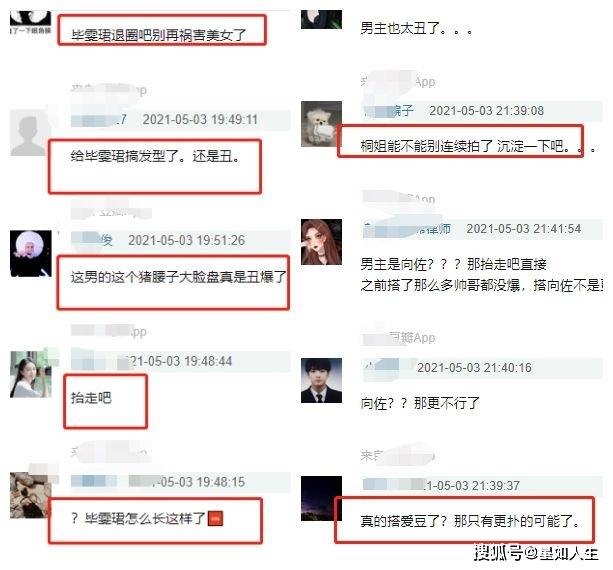Click comment 男主也太丑了
The height and width of the screenshot is (570, 613).
(x=416, y=29)
